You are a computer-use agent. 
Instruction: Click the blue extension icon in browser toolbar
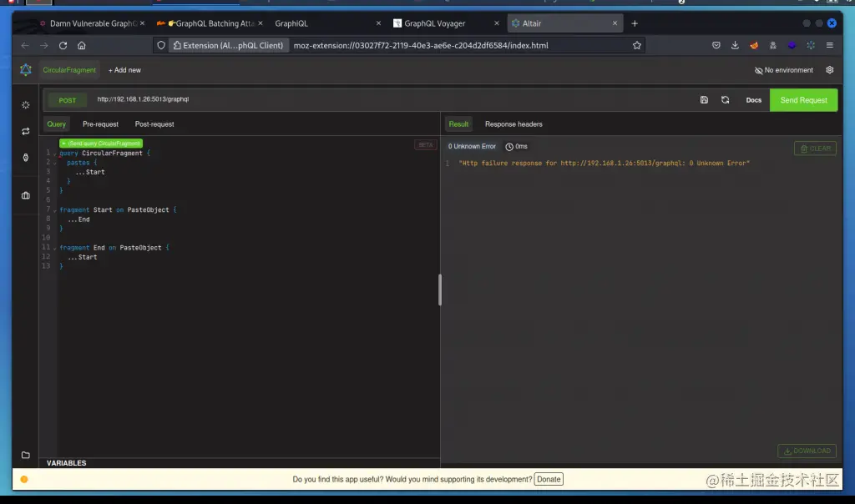point(792,46)
